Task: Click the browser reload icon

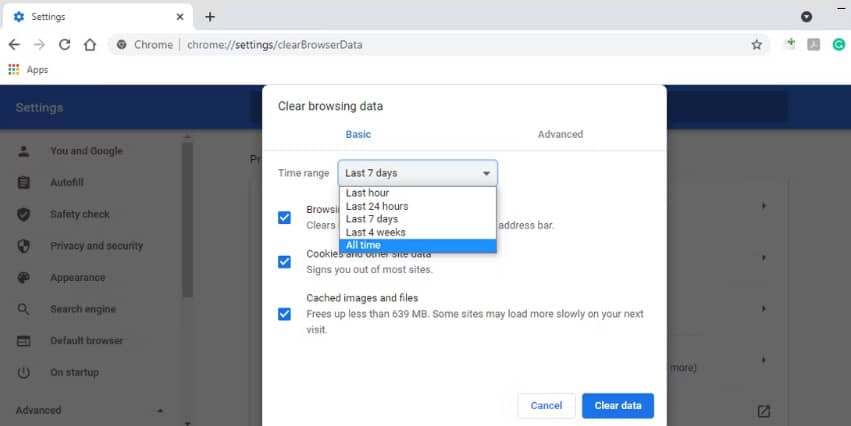Action: pos(64,45)
